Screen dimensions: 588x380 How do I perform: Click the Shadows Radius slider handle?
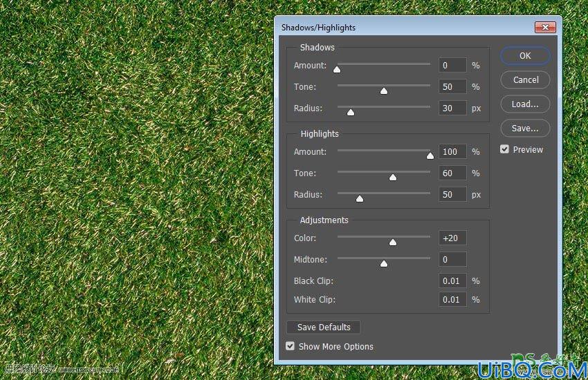tap(351, 113)
